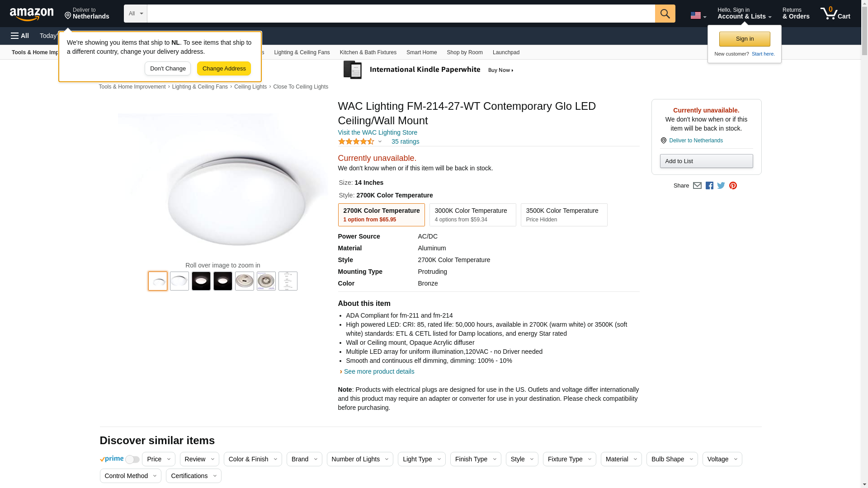The image size is (868, 488).
Task: Share item on Pinterest
Action: (733, 186)
